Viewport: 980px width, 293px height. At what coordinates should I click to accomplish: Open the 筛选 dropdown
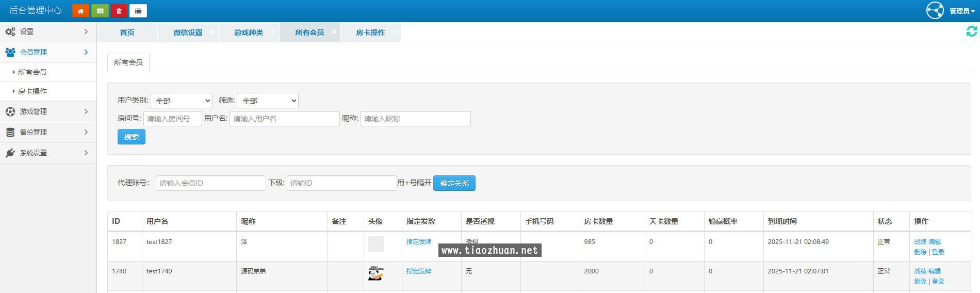(x=267, y=101)
